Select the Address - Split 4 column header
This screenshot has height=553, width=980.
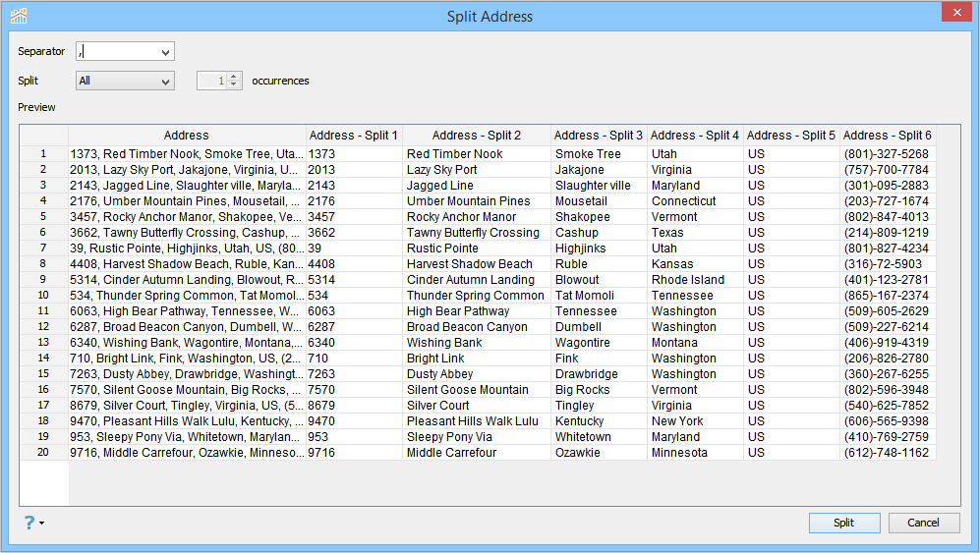click(695, 136)
